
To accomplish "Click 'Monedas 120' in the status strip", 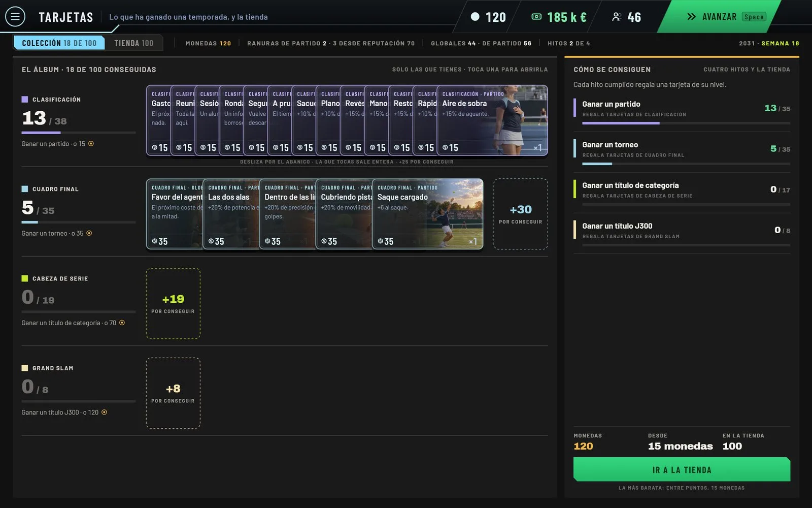I will pos(208,43).
